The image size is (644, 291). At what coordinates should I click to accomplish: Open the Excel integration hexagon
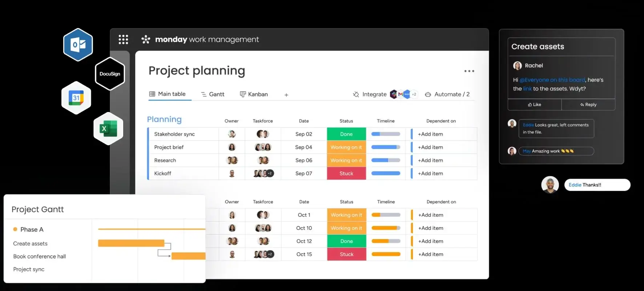[108, 129]
